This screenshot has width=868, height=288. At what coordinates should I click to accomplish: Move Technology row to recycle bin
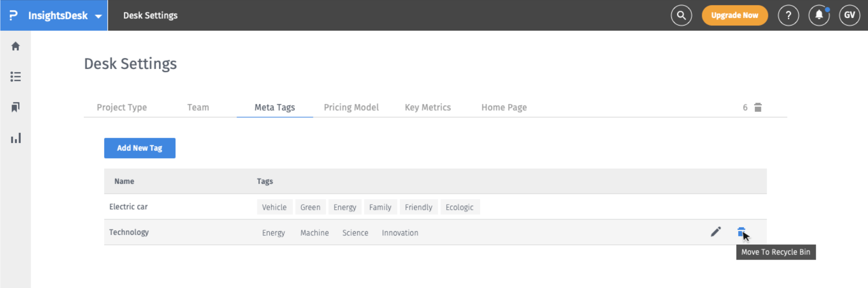pyautogui.click(x=741, y=232)
